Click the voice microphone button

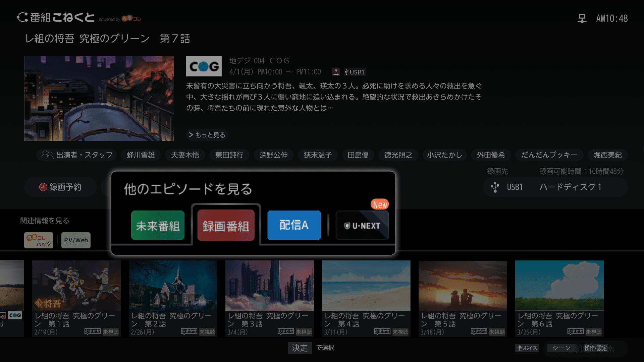527,348
